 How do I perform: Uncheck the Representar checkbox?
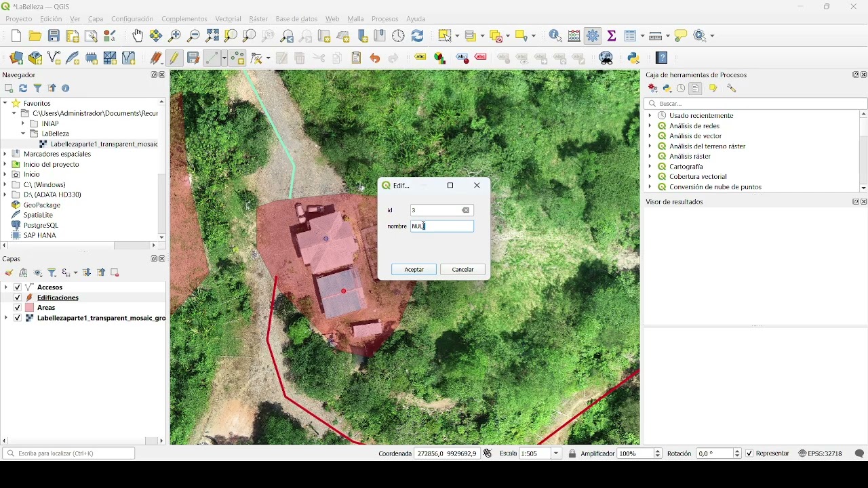pos(750,454)
